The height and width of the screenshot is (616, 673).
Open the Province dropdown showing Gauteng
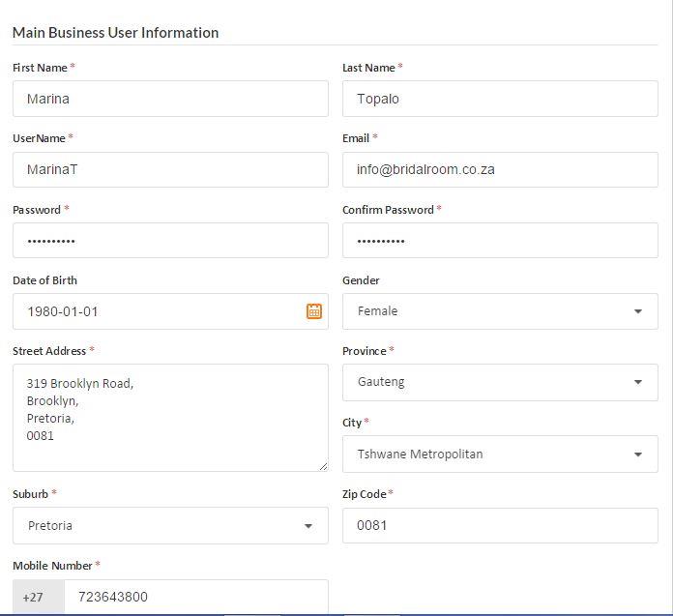500,382
